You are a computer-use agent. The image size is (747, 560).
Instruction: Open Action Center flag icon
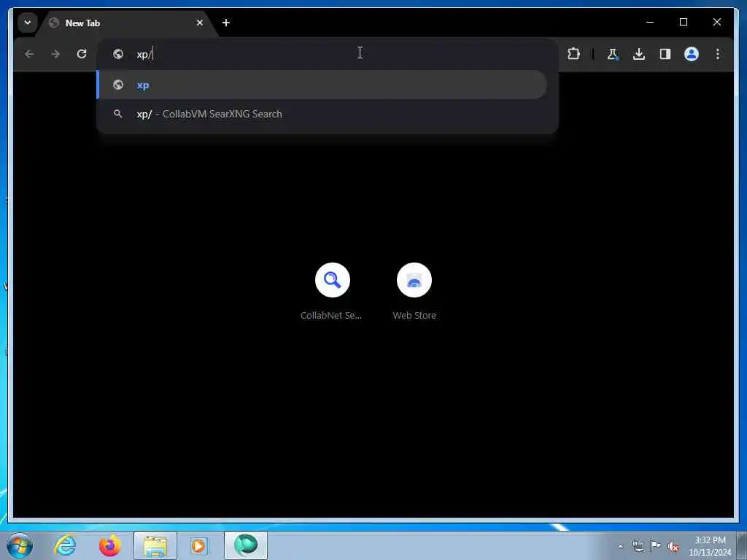point(656,546)
